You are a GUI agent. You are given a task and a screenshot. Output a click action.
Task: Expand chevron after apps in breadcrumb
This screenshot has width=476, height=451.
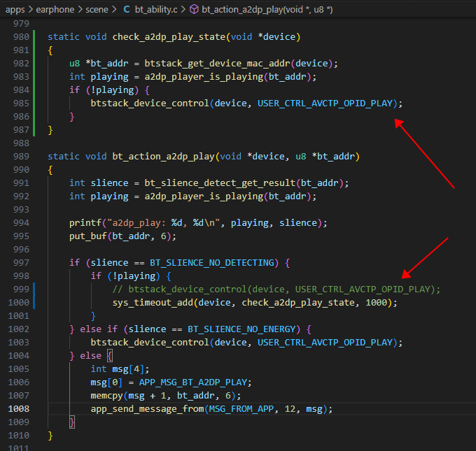(x=30, y=10)
